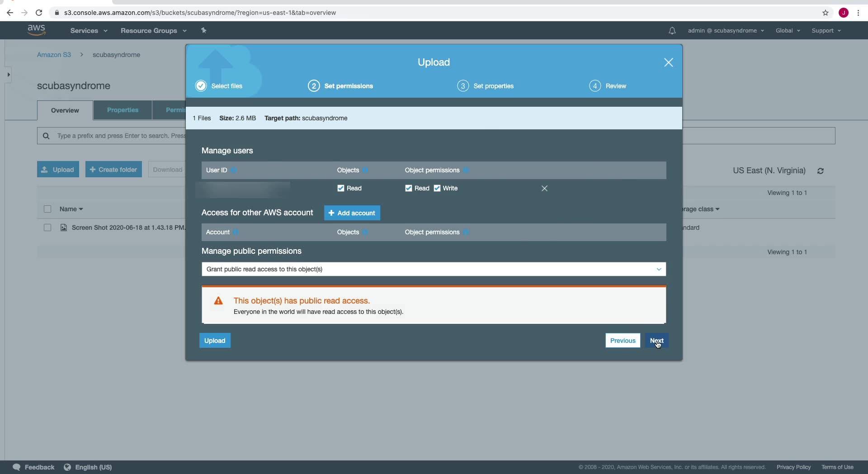Expand the left navigation panel arrow

click(x=8, y=75)
